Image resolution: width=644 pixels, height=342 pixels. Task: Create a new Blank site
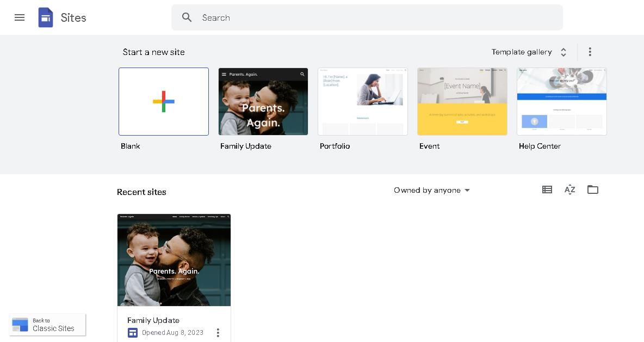[164, 101]
